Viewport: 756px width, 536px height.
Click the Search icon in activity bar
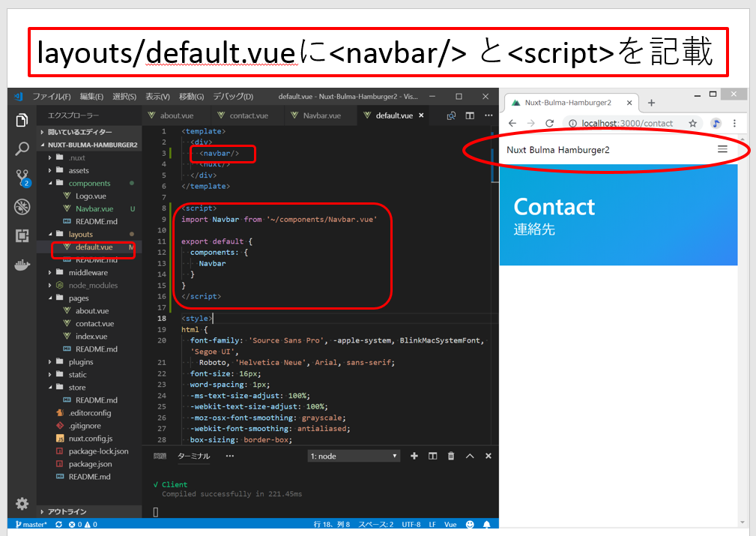22,148
